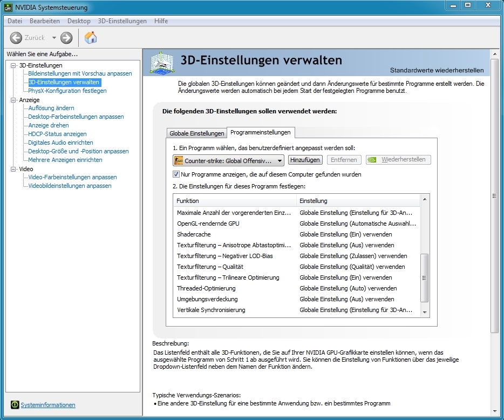504x420 pixels.
Task: Click the Vertikale Synchronisierung setting value
Action: pyautogui.click(x=356, y=310)
